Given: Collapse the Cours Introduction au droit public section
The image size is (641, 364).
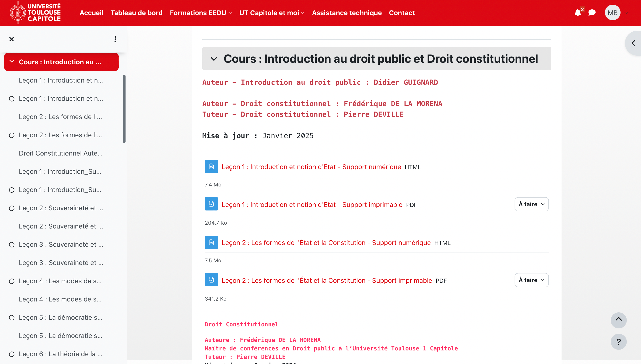Looking at the screenshot, I should (214, 59).
